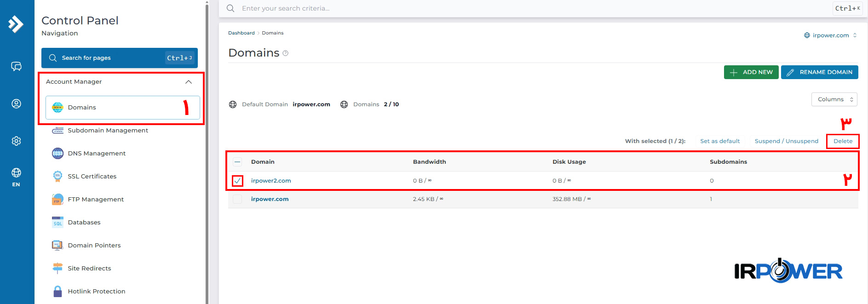
Task: Open the irpower2.com domain link
Action: 271,181
